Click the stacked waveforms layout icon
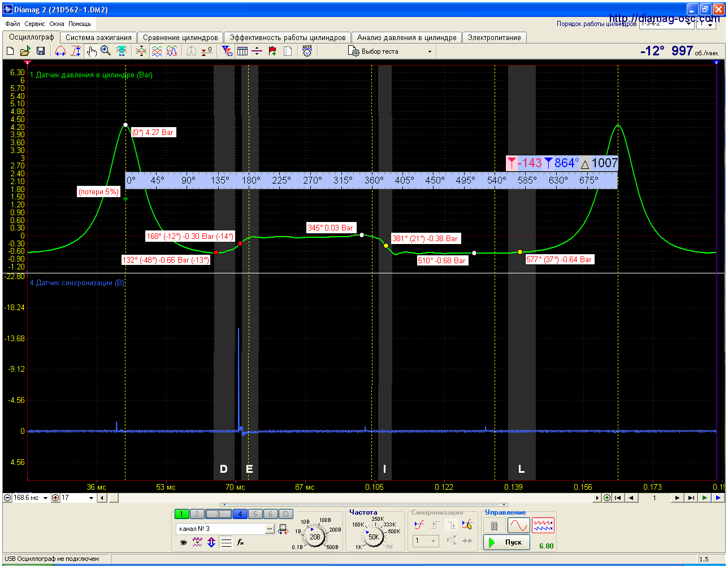This screenshot has width=728, height=566. [157, 51]
